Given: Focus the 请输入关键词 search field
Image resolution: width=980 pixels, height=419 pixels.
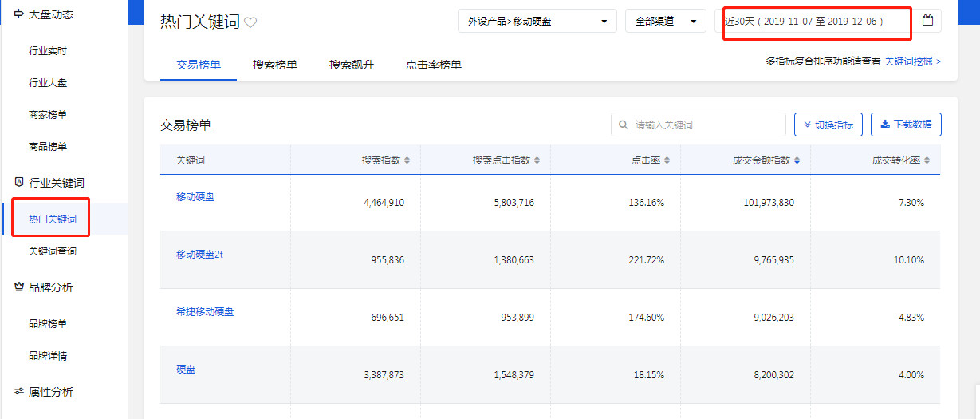Looking at the screenshot, I should coord(706,125).
